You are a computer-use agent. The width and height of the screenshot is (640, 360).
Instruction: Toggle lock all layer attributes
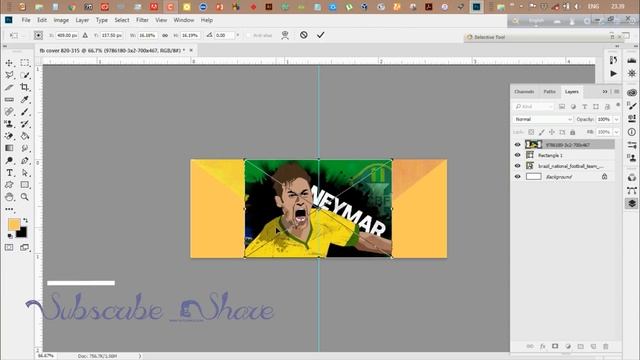point(573,132)
